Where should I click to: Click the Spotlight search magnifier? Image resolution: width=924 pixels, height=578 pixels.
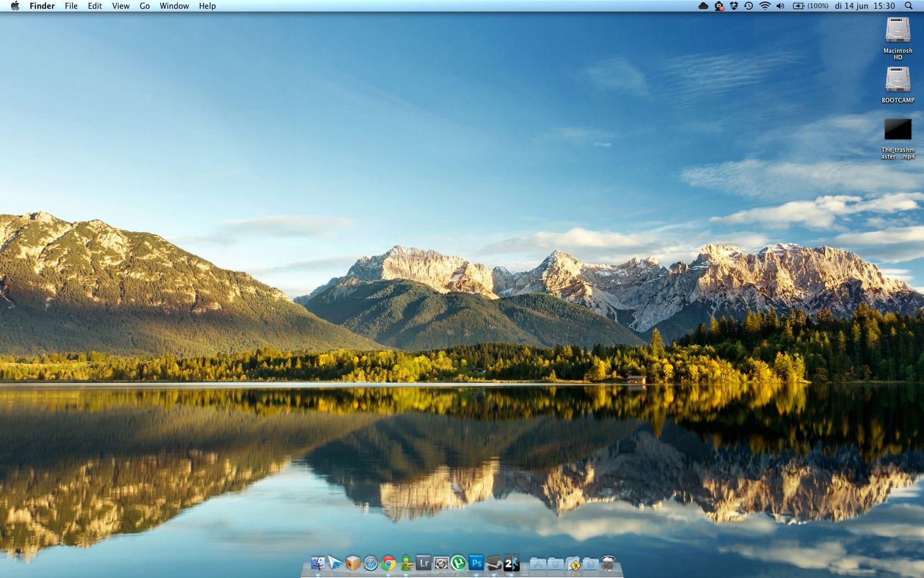pyautogui.click(x=909, y=6)
